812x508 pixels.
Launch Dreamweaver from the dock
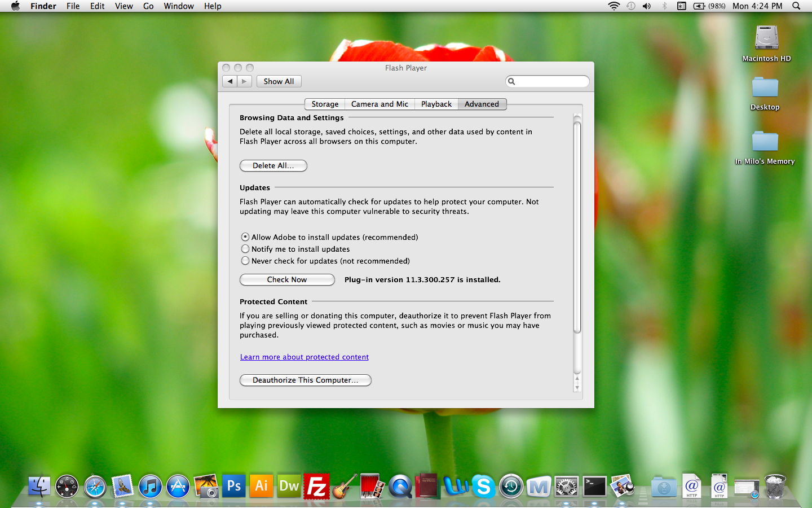coord(289,486)
